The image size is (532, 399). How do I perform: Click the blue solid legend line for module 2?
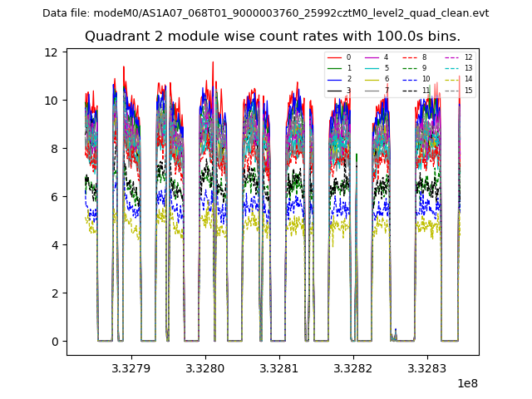336,79
